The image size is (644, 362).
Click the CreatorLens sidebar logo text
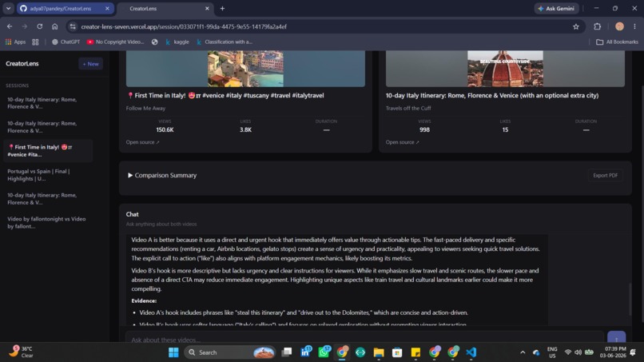(x=22, y=64)
